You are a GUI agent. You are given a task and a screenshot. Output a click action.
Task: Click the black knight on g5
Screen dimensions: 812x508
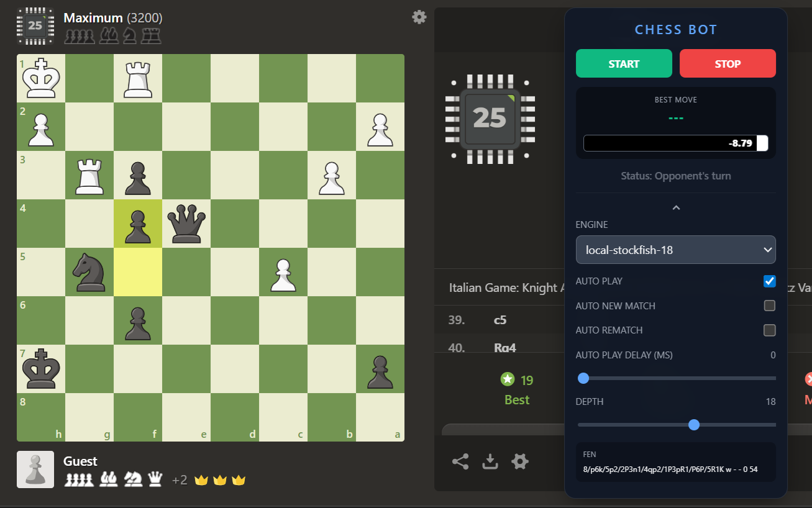[89, 272]
